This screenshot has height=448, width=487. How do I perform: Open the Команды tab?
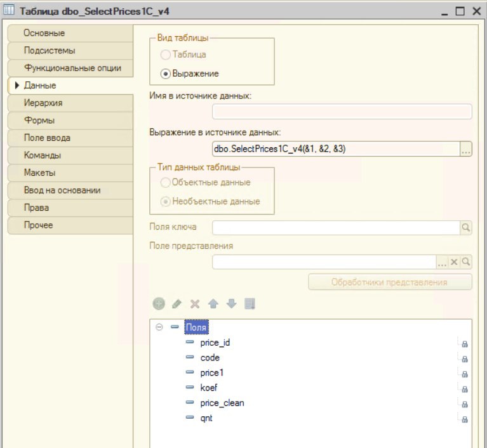click(x=70, y=155)
